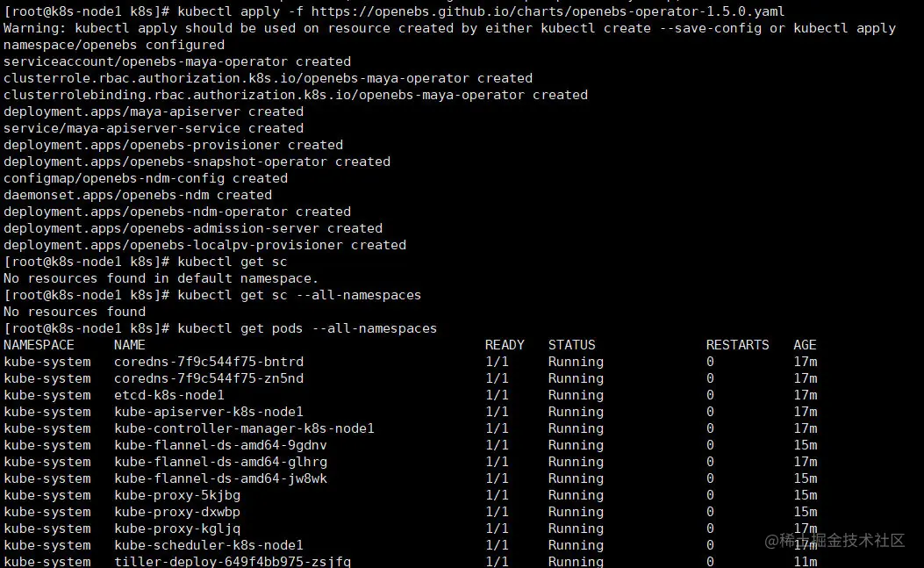Select 'deployment.apps/openebs-ndm-operator created' line

(x=177, y=212)
